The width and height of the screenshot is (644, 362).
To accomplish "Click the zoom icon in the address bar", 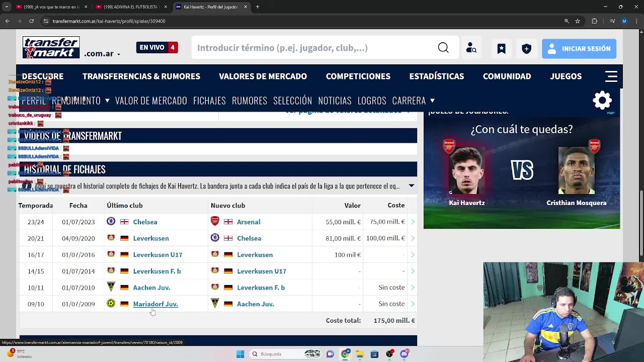I will point(567,21).
